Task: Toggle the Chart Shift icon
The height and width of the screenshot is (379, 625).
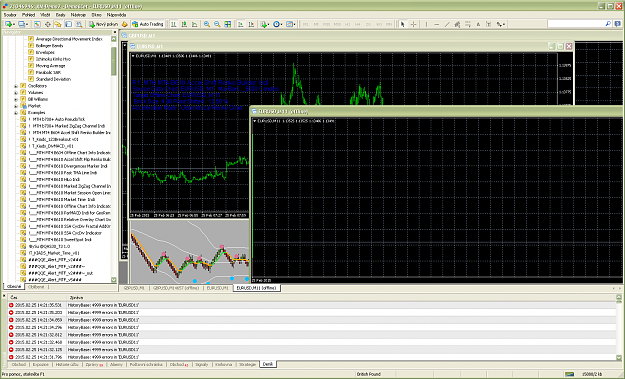Action: pyautogui.click(x=251, y=24)
